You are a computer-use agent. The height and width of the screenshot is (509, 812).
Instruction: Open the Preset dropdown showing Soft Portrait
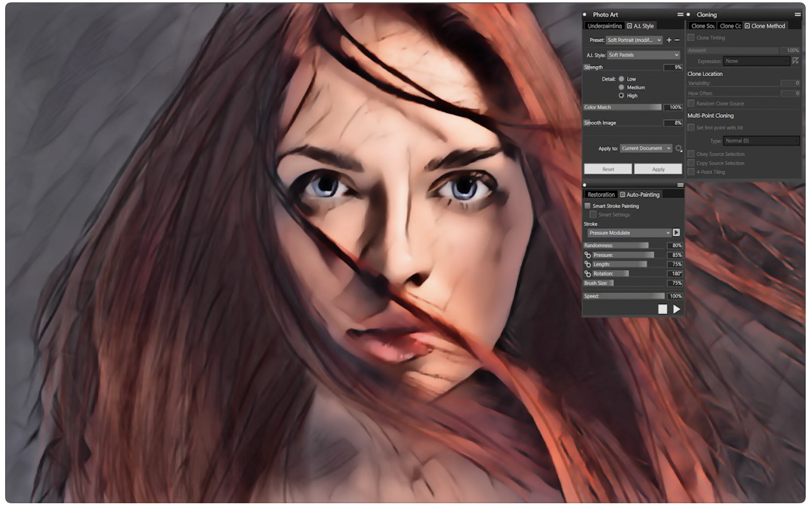coord(634,40)
